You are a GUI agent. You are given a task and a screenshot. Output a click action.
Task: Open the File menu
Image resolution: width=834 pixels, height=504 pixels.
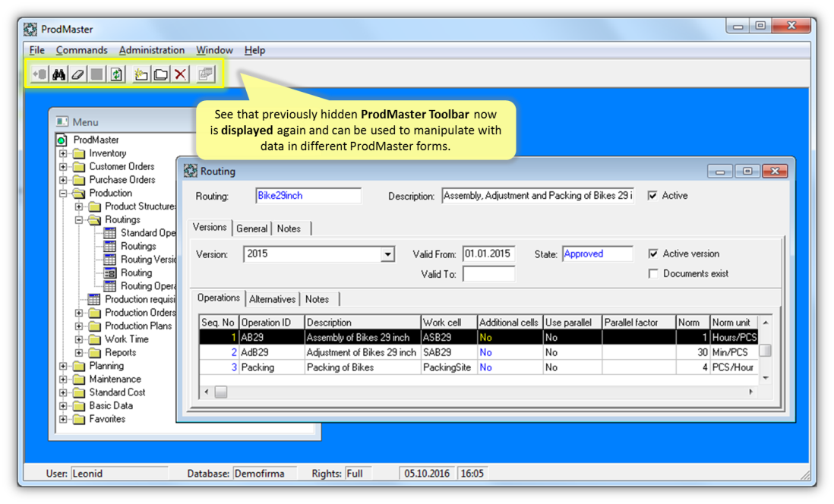pos(36,50)
